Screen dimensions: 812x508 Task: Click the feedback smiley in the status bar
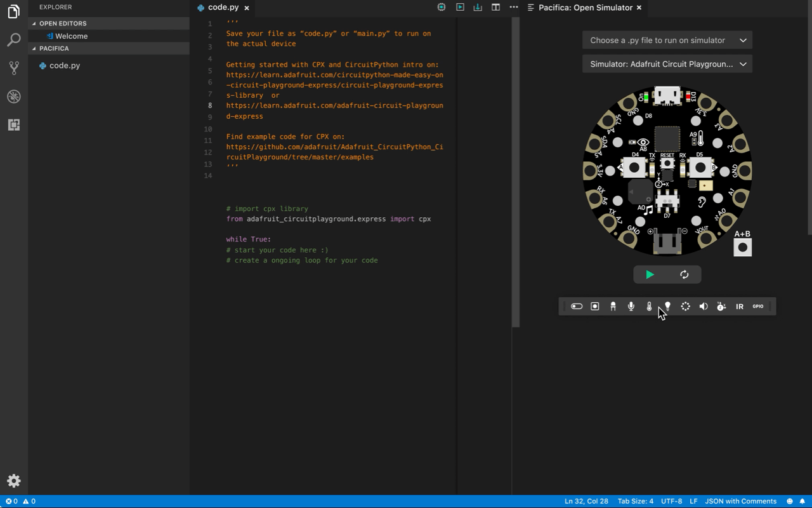pyautogui.click(x=790, y=501)
